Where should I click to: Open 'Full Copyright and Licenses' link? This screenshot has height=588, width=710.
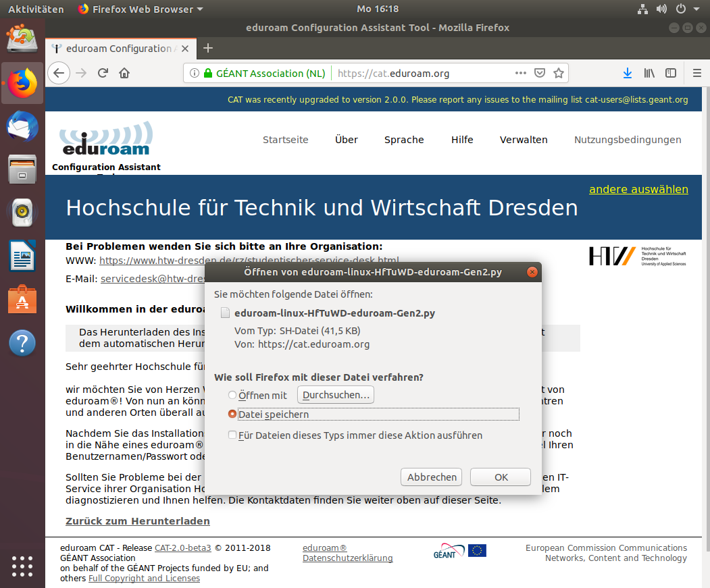(x=144, y=578)
